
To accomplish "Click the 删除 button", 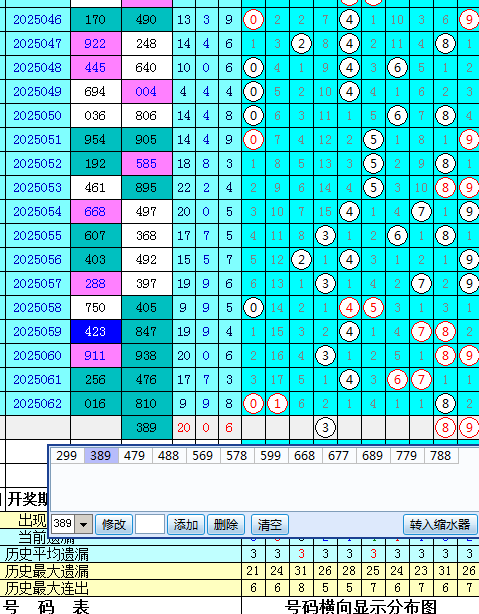I will click(x=226, y=524).
